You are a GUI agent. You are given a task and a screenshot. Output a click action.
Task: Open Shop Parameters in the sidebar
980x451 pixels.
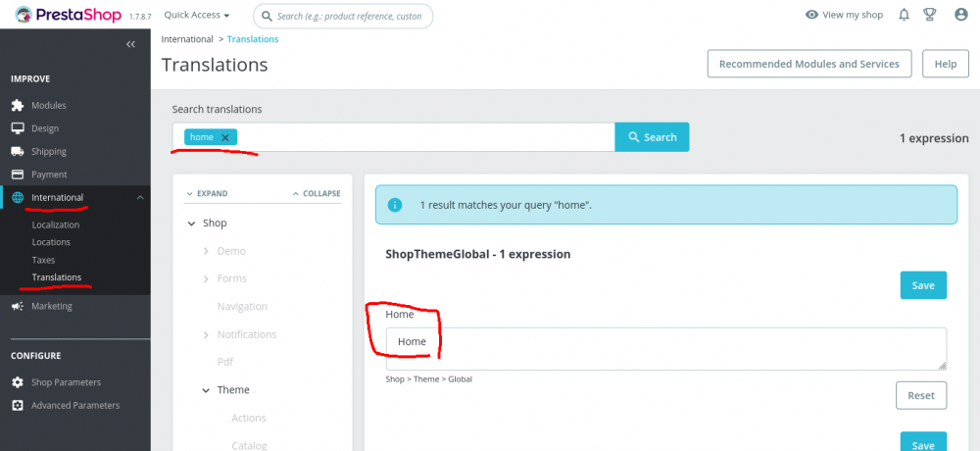coord(67,382)
